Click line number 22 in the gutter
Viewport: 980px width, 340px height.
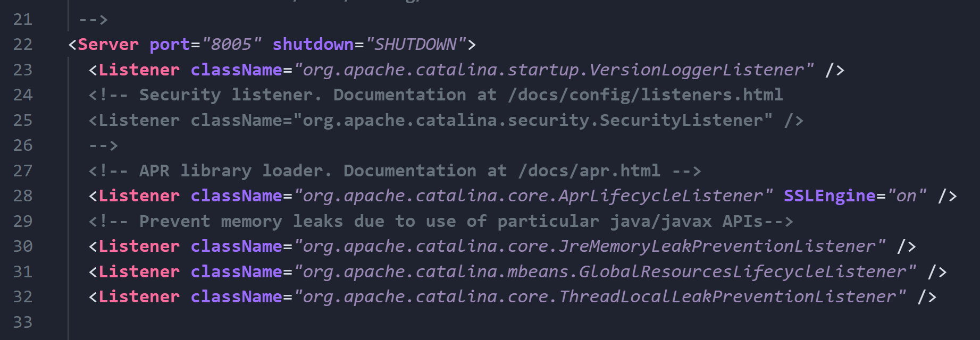pyautogui.click(x=23, y=44)
